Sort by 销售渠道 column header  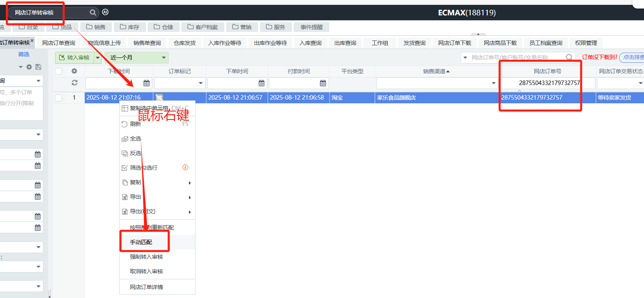[x=436, y=71]
